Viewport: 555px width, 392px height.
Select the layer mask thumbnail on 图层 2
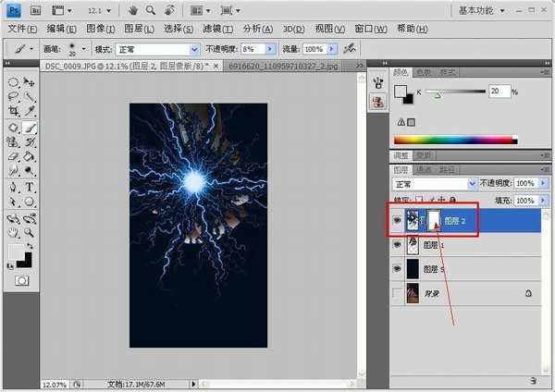pos(430,221)
